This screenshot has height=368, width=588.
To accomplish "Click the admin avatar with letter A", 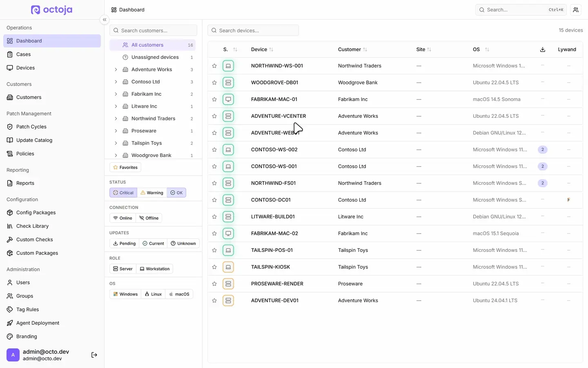I will [x=13, y=355].
